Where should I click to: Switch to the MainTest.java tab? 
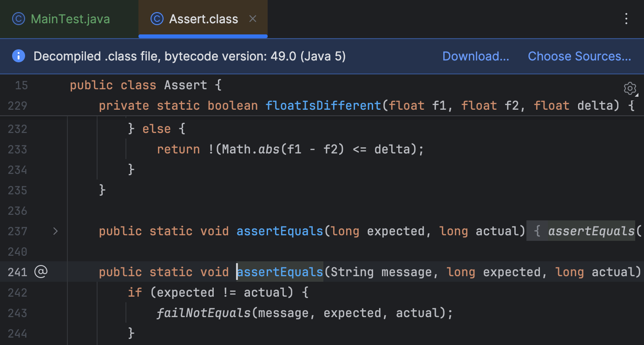pos(70,19)
